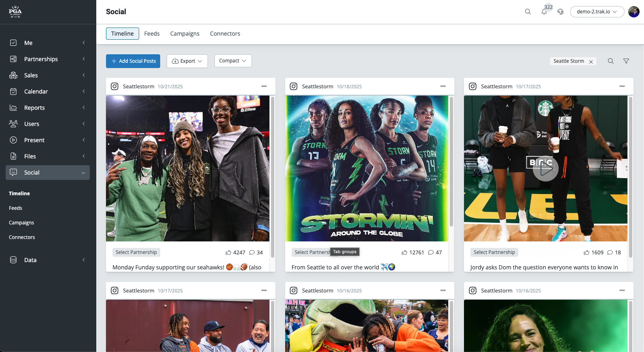
Task: Switch to the Timeline tab
Action: pos(123,34)
